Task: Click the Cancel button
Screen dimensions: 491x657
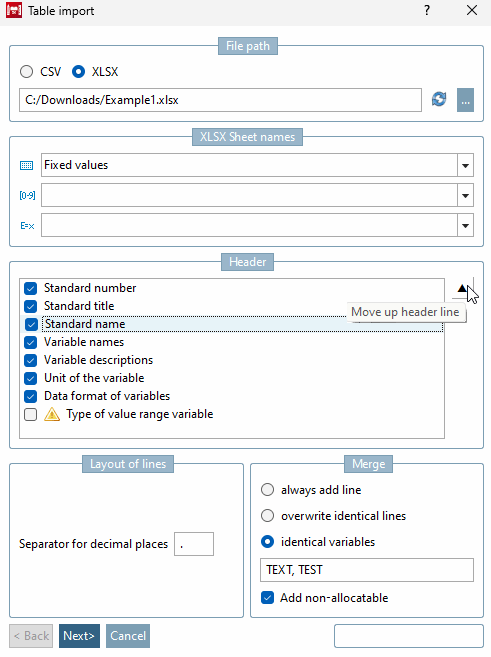Action: pos(128,636)
